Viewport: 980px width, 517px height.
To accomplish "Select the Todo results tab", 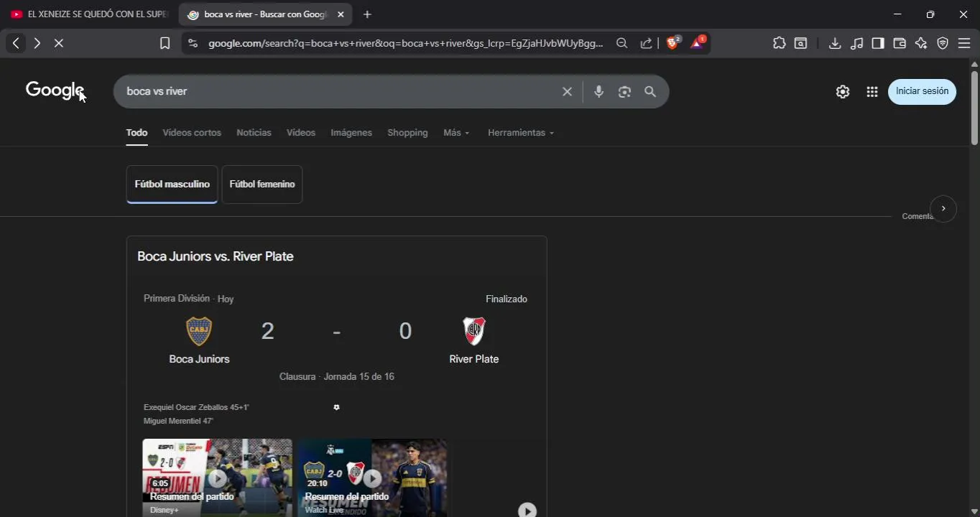I will pos(137,133).
